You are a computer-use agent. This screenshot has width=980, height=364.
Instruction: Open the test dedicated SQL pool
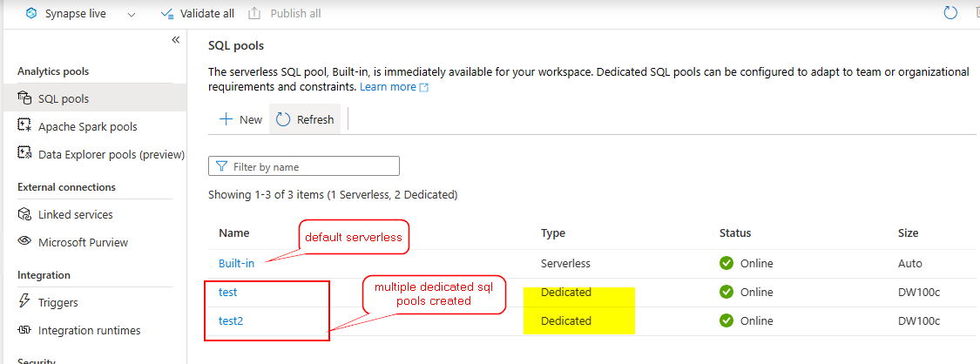click(227, 292)
